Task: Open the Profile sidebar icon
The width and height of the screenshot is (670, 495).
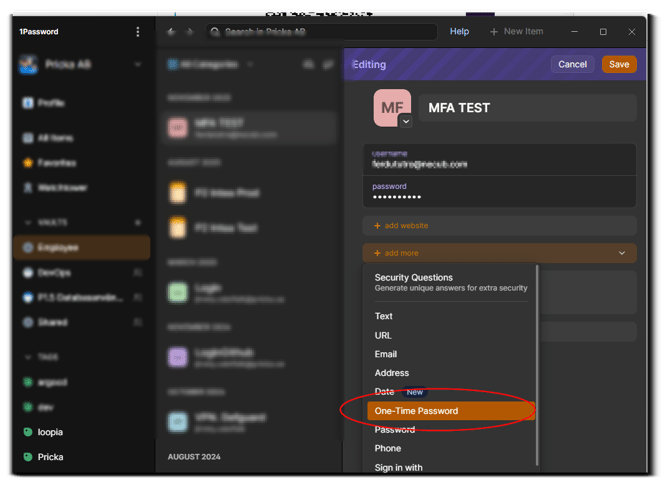Action: [29, 103]
